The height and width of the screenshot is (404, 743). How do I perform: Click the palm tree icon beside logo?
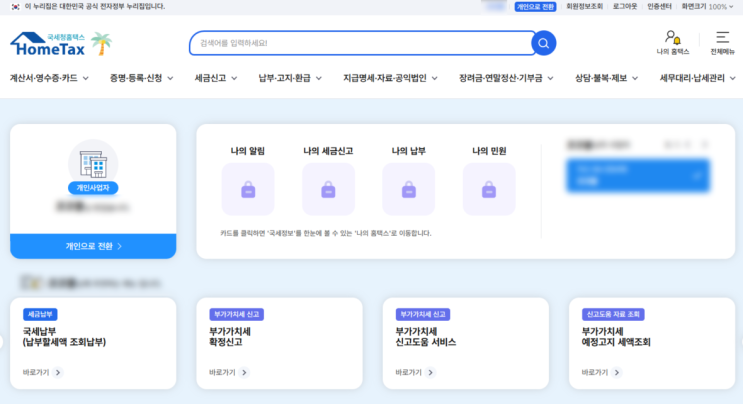point(101,44)
